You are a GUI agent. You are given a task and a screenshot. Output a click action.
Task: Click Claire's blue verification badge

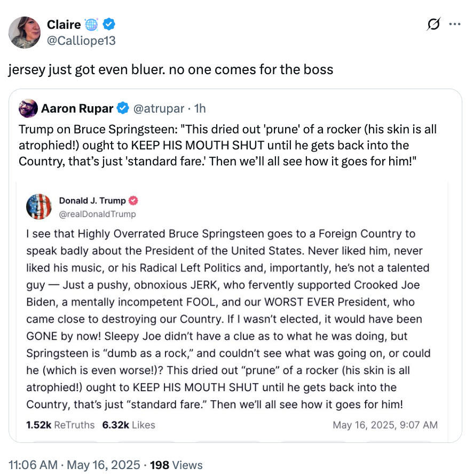point(109,24)
